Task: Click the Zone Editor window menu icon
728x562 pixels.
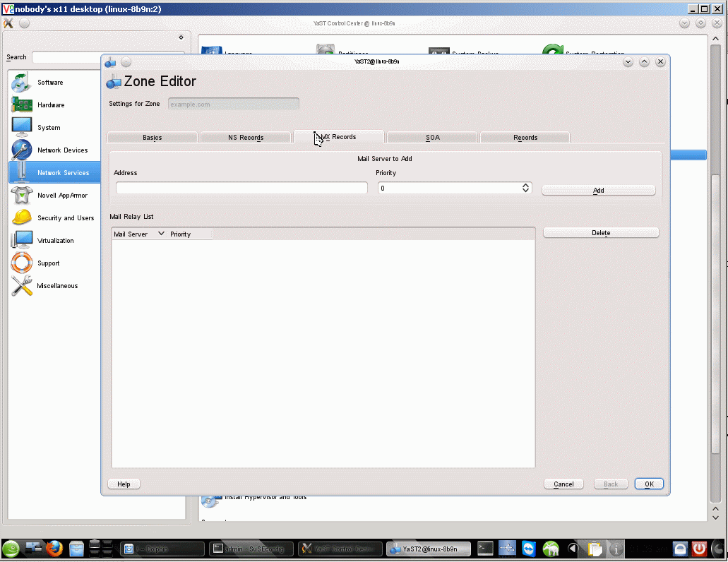Action: click(110, 62)
